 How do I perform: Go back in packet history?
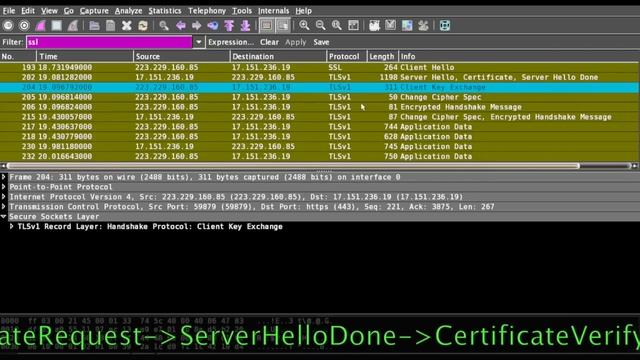(x=180, y=26)
